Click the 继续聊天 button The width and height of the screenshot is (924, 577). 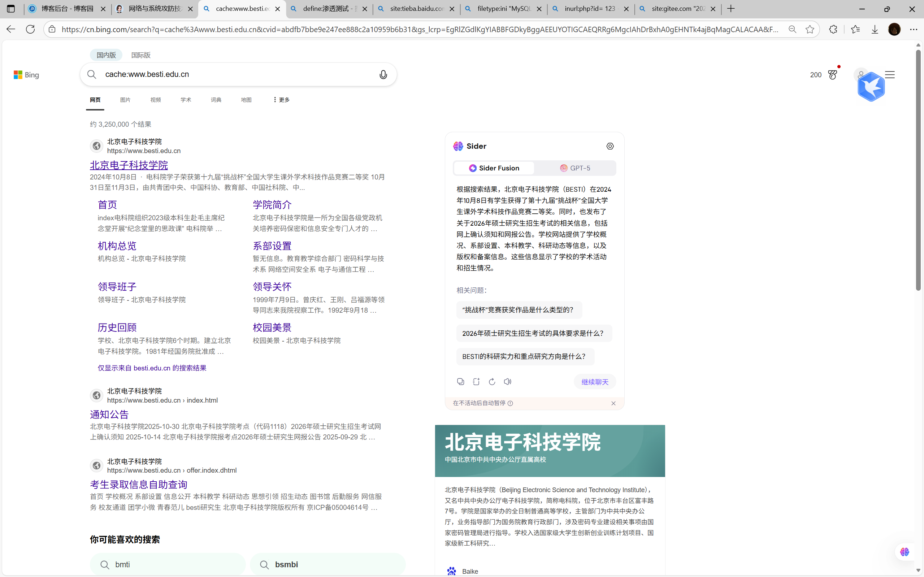click(594, 382)
